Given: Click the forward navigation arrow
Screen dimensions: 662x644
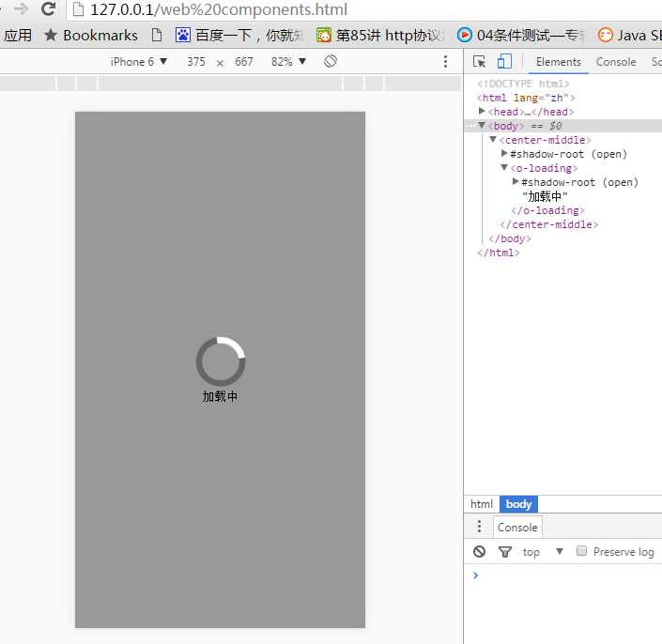Looking at the screenshot, I should point(21,8).
